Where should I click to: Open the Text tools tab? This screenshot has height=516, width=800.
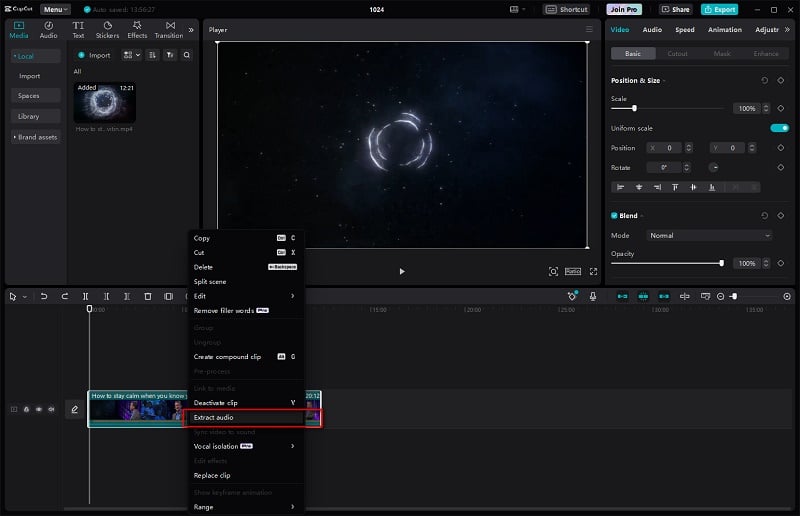78,30
